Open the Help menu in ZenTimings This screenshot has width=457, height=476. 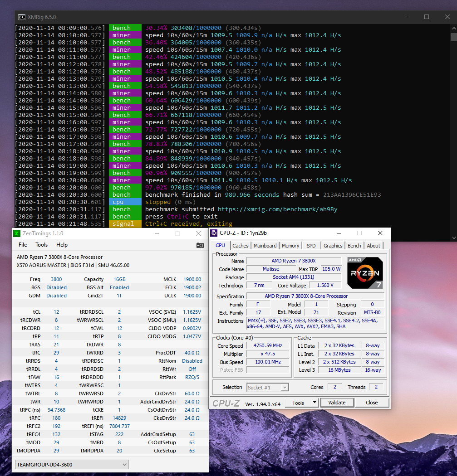point(62,245)
